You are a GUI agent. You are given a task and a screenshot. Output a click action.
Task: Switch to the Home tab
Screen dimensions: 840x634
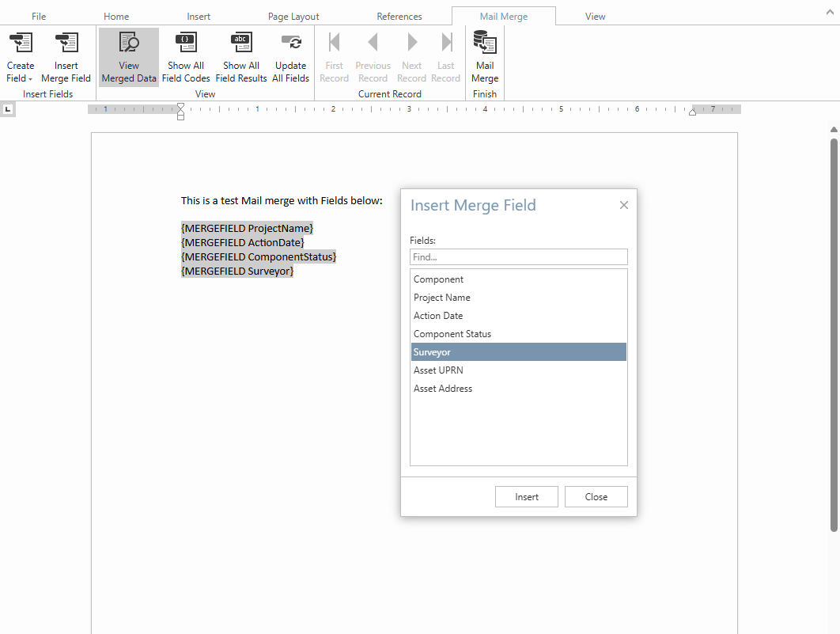(116, 17)
